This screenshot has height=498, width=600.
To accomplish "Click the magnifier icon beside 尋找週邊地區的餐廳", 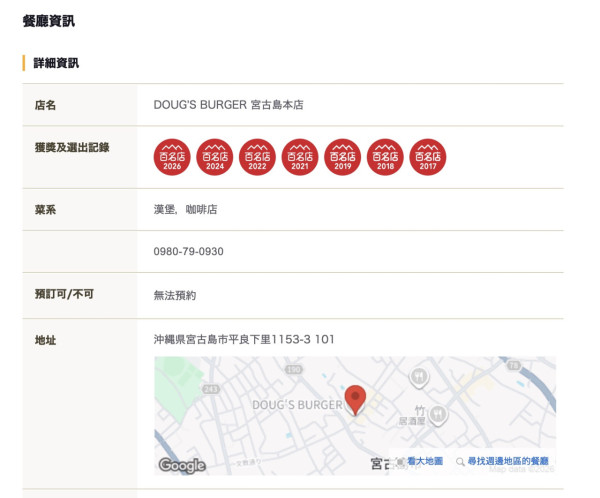I will pos(460,462).
